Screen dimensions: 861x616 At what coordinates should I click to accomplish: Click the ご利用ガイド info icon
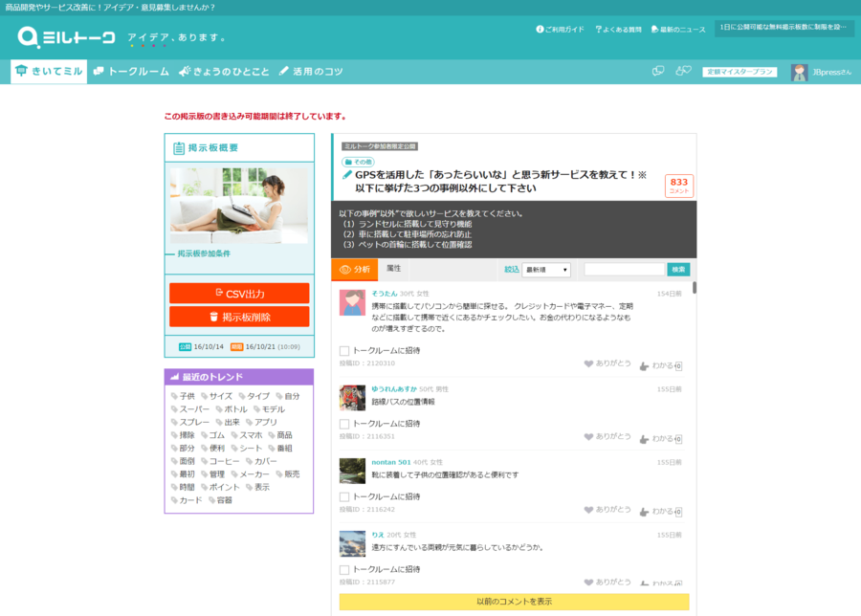click(x=540, y=30)
